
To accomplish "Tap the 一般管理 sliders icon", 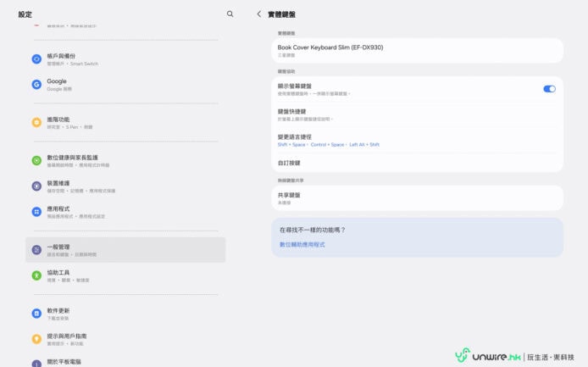I will click(x=36, y=250).
